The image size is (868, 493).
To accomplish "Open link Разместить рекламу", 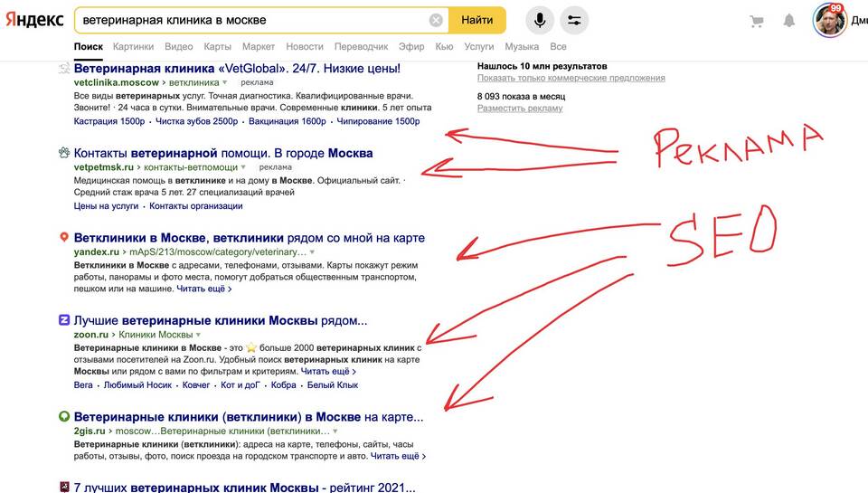I will point(520,109).
